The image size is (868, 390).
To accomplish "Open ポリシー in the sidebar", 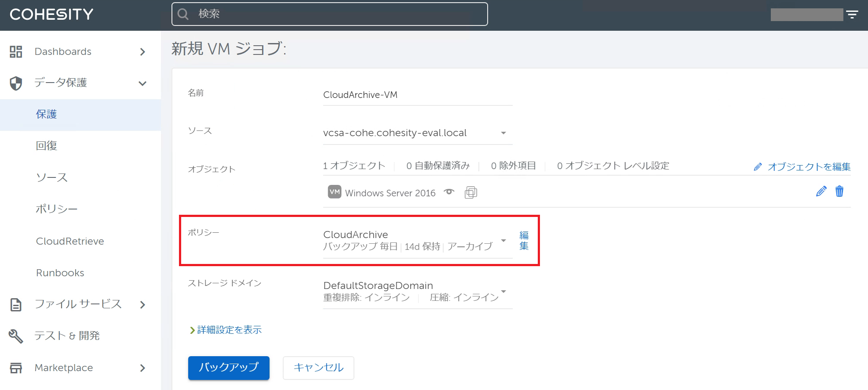I will click(57, 209).
